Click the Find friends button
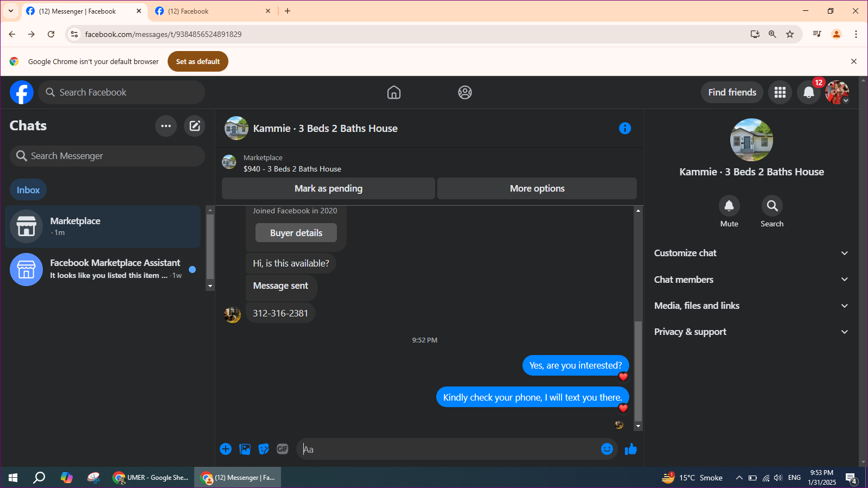This screenshot has height=488, width=868. (x=732, y=92)
